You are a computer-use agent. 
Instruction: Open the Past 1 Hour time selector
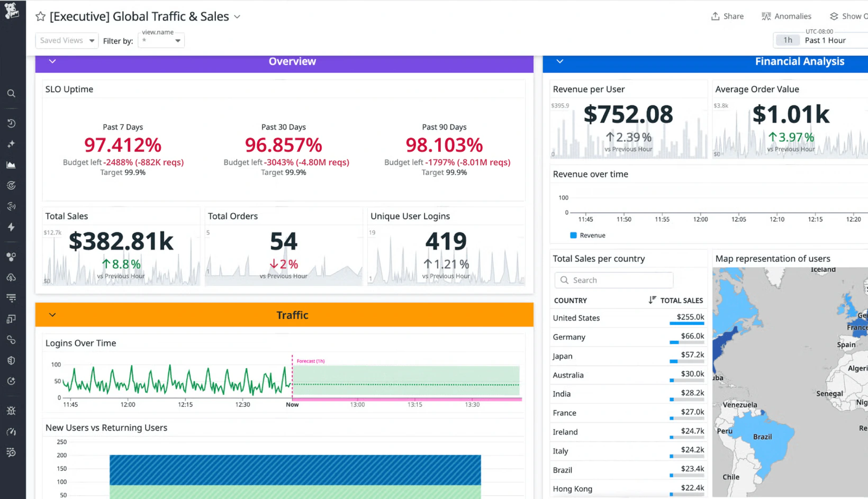[825, 40]
